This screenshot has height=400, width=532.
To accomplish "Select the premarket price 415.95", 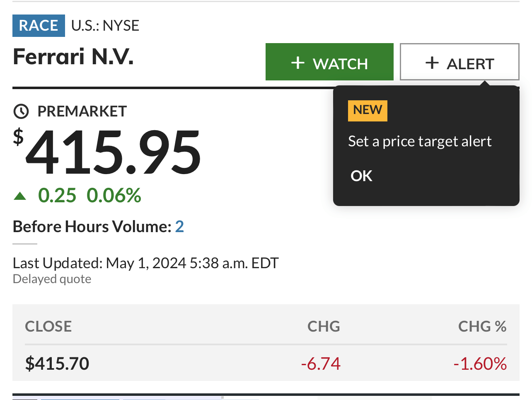I will click(x=113, y=152).
